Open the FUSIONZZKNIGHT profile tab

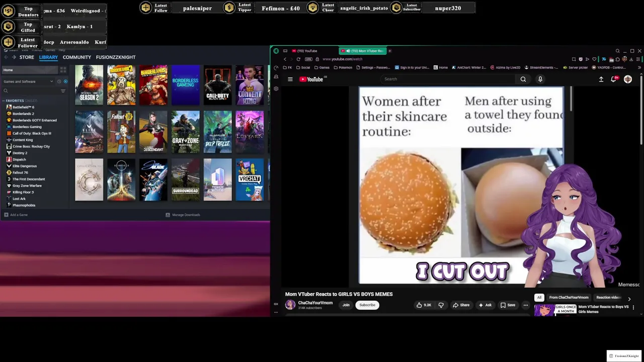tap(116, 57)
